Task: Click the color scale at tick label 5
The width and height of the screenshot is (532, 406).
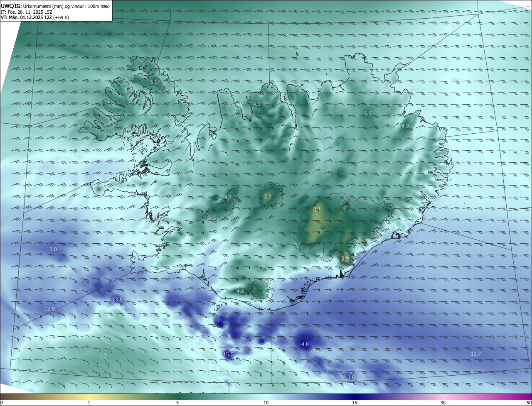Action: click(177, 403)
